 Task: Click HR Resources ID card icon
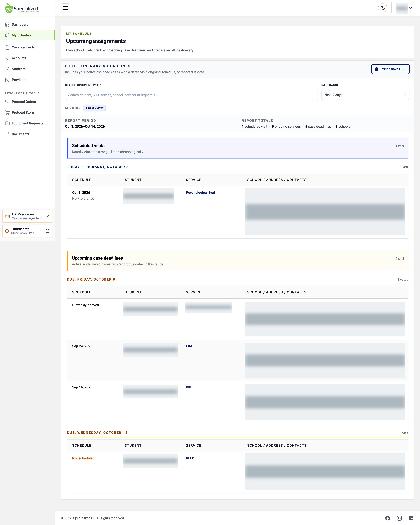click(x=7, y=216)
